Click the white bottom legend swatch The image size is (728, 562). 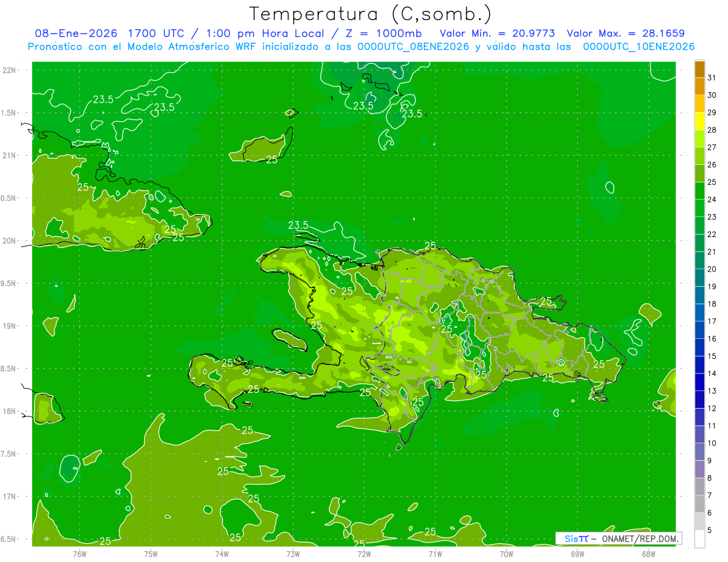tap(699, 539)
